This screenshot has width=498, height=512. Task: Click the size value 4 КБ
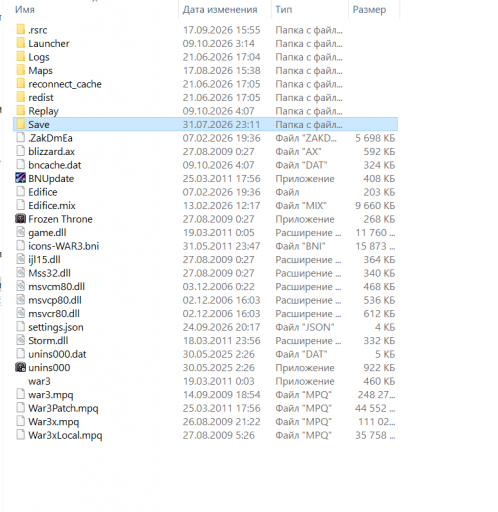click(385, 327)
